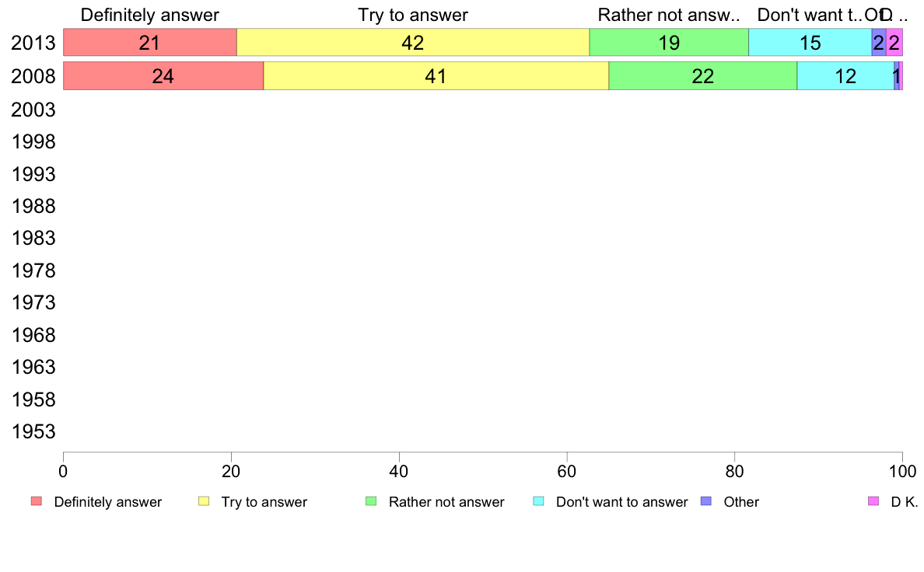Click the Try to answer column header
This screenshot has height=572, width=924.
click(413, 15)
